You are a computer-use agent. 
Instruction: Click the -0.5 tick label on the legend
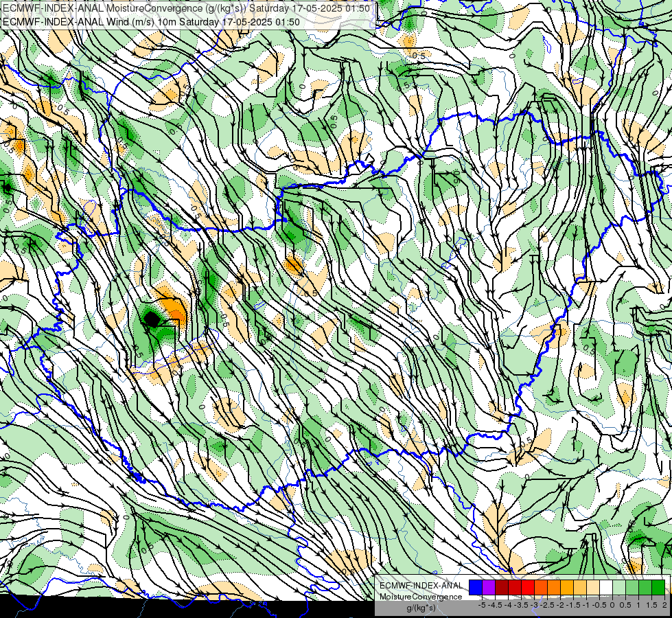pos(599,605)
